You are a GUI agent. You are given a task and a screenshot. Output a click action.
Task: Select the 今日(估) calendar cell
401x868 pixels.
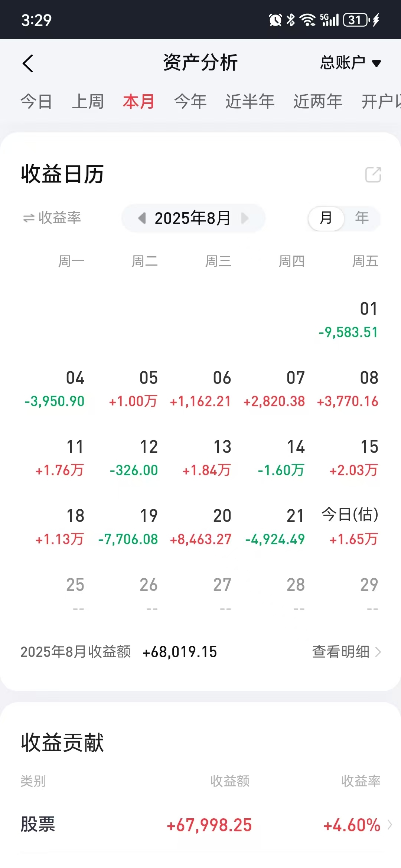350,527
